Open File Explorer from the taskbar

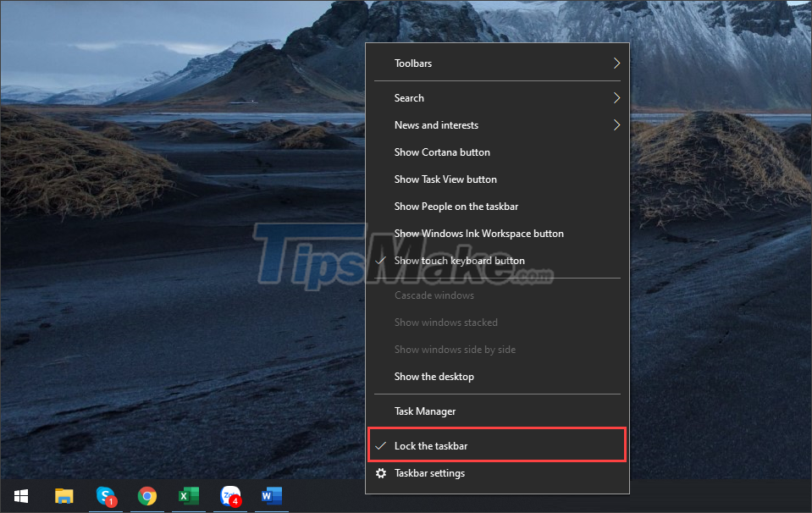pyautogui.click(x=64, y=496)
